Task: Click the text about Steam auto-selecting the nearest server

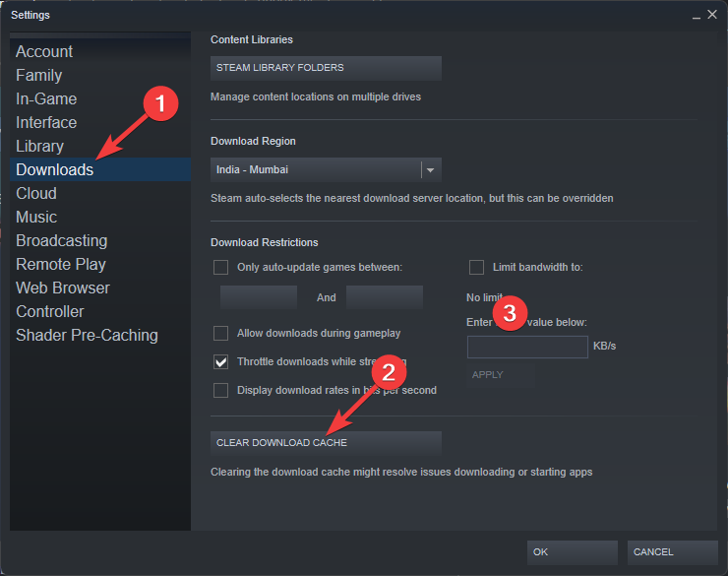Action: 412,198
